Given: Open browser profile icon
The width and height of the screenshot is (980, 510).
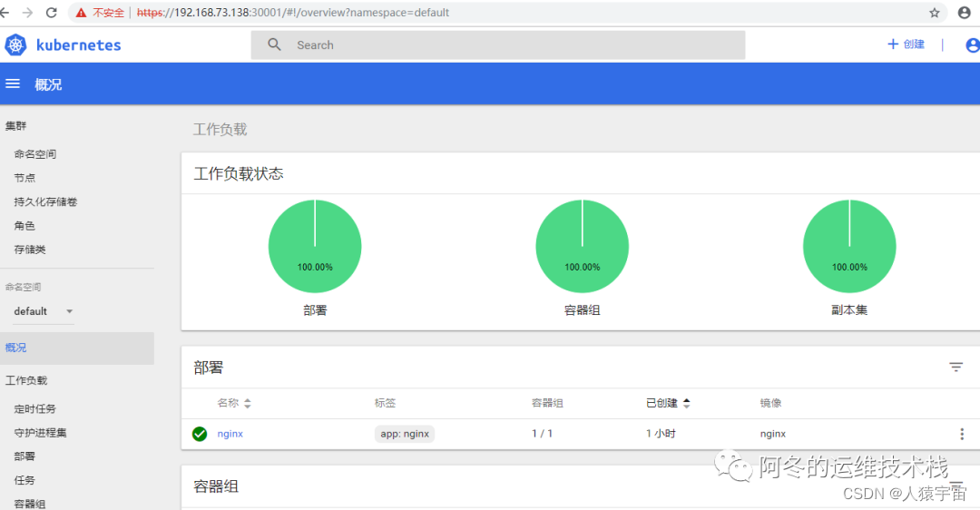Looking at the screenshot, I should [965, 13].
